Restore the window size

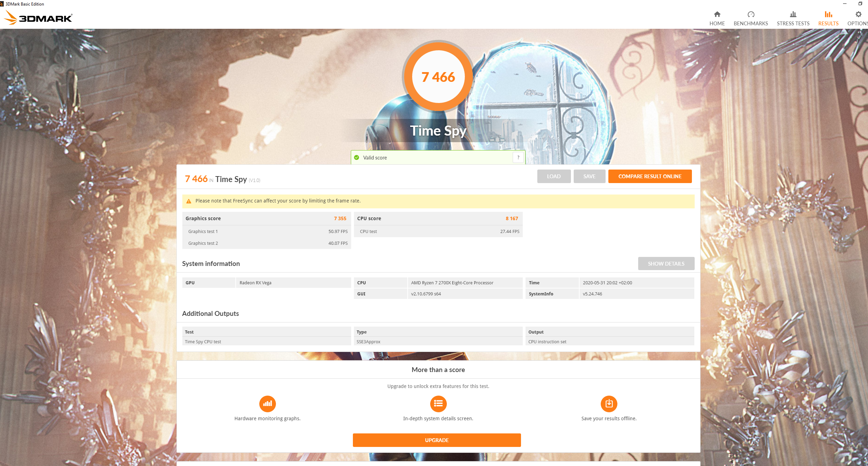tap(860, 4)
